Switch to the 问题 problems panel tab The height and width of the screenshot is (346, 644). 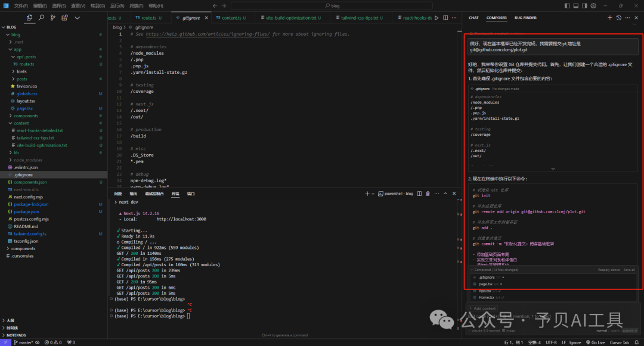[118, 194]
